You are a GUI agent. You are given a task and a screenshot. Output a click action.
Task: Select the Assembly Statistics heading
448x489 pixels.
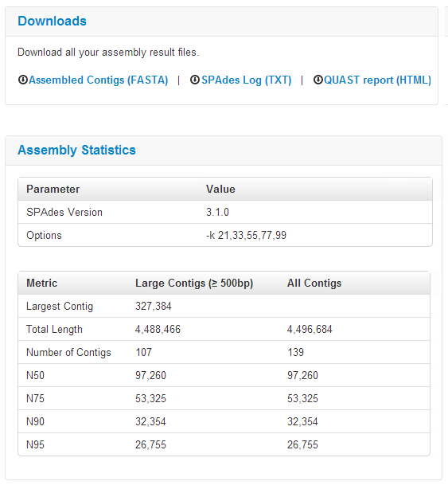[76, 150]
